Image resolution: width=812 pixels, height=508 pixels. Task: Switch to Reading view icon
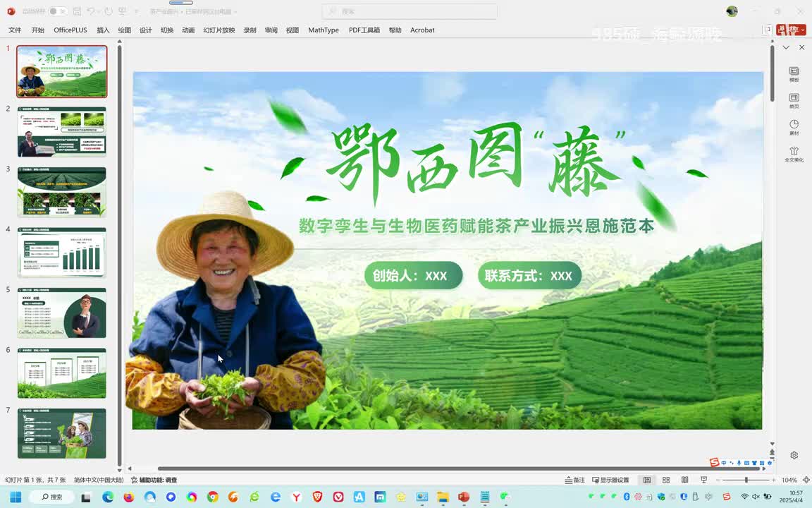pyautogui.click(x=684, y=480)
